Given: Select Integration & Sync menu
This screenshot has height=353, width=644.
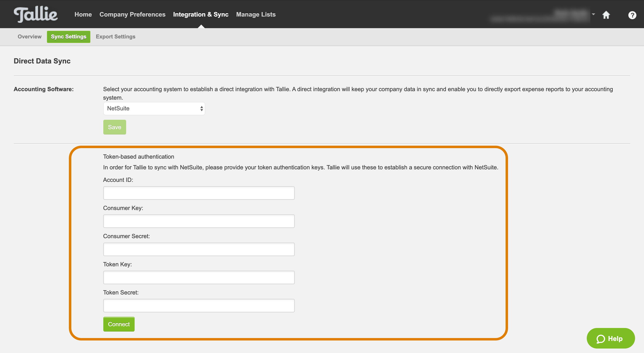Looking at the screenshot, I should pyautogui.click(x=201, y=15).
